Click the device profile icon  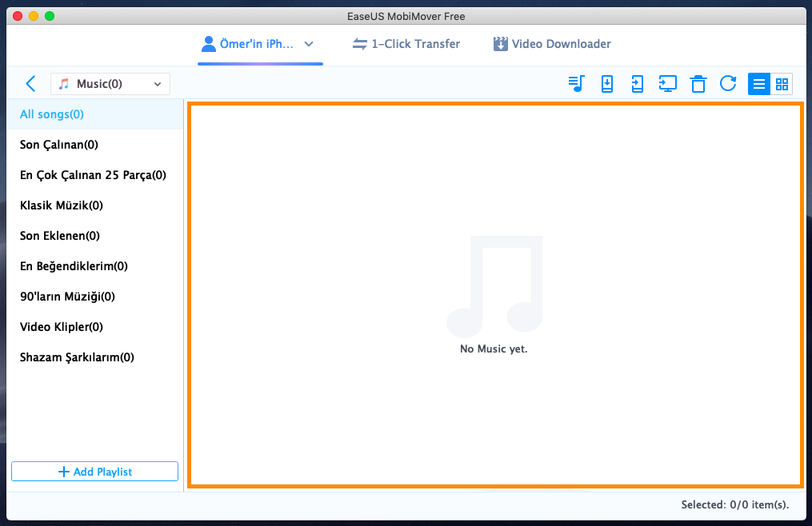pos(209,44)
